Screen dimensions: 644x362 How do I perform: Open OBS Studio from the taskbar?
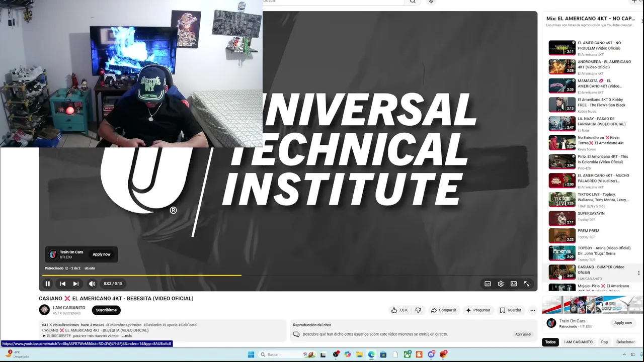336,354
